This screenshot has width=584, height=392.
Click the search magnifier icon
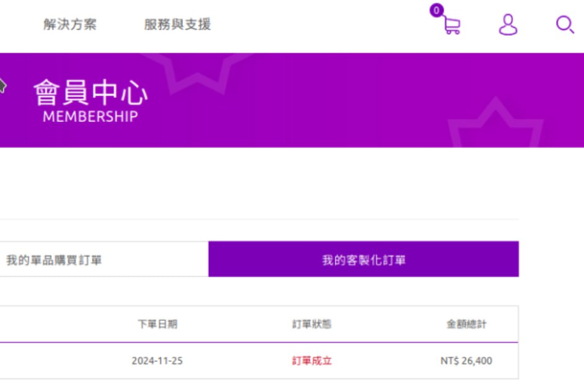[564, 25]
